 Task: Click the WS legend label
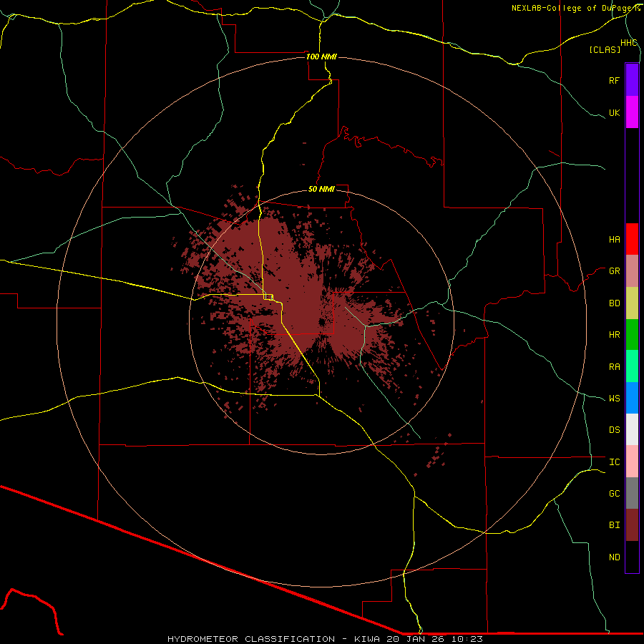[614, 399]
